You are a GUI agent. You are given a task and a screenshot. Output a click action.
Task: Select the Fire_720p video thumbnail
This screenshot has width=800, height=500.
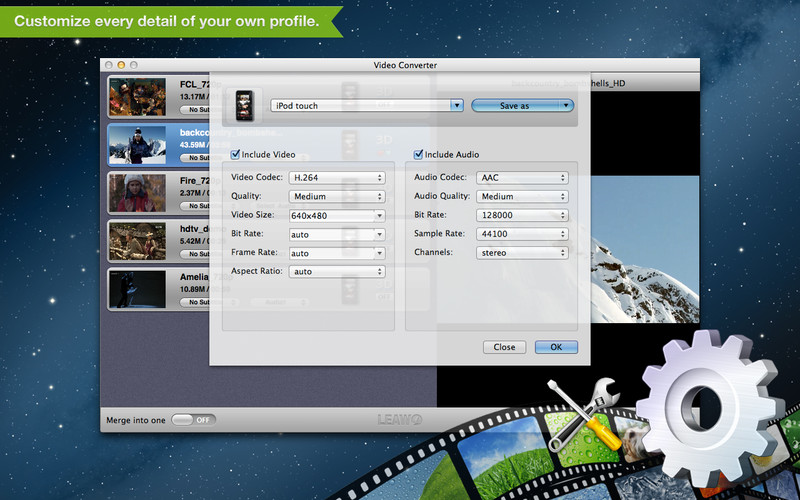(137, 193)
